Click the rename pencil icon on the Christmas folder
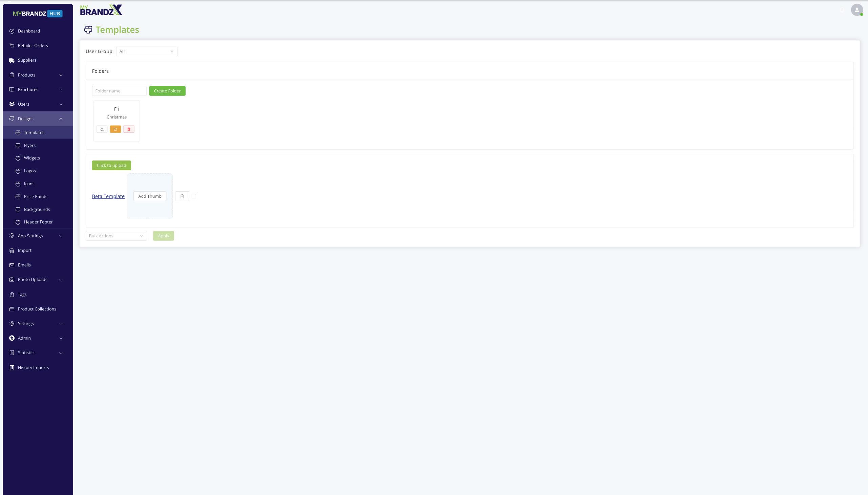Viewport: 868px width, 495px height. pos(102,129)
